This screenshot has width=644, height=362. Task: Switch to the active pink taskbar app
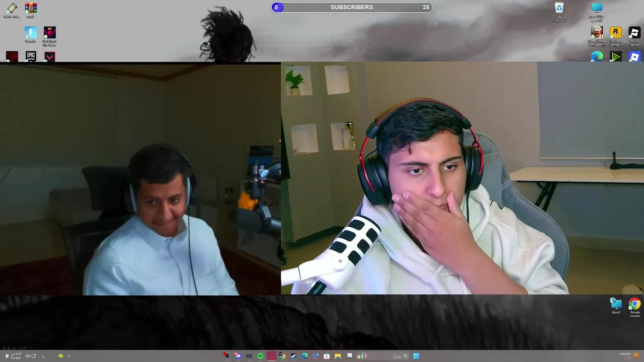[271, 356]
